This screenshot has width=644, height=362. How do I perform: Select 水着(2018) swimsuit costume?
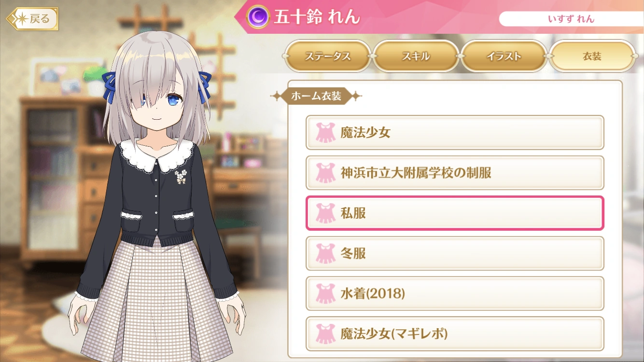455,293
